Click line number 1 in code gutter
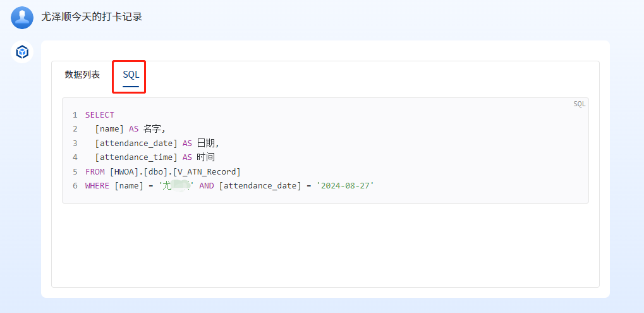 coord(75,115)
